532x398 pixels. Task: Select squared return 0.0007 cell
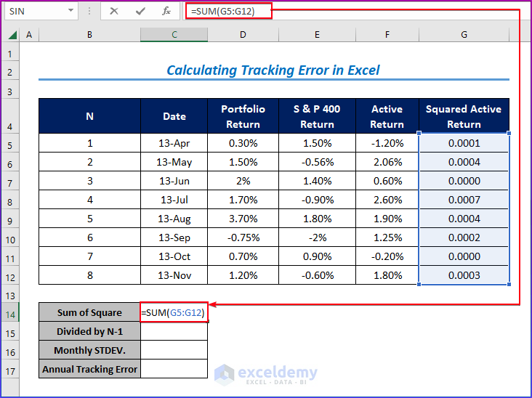pyautogui.click(x=464, y=200)
